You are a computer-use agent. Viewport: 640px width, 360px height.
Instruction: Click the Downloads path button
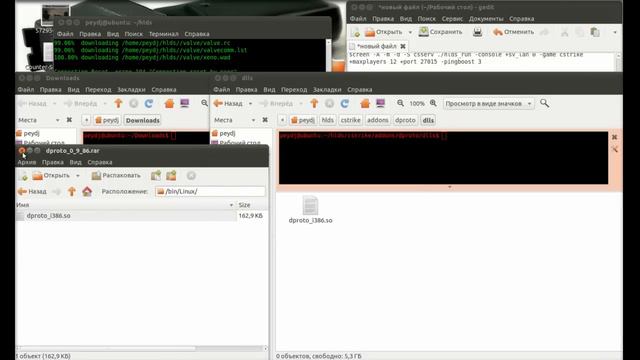click(x=142, y=120)
